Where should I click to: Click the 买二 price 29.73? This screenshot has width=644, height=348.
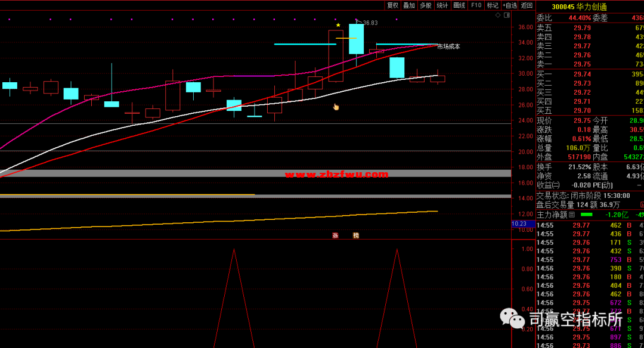582,83
